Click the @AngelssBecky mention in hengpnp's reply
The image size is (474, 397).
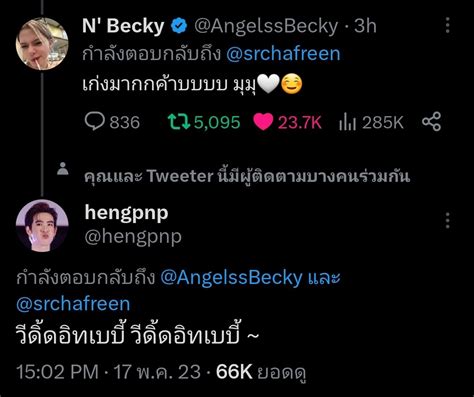pos(231,277)
